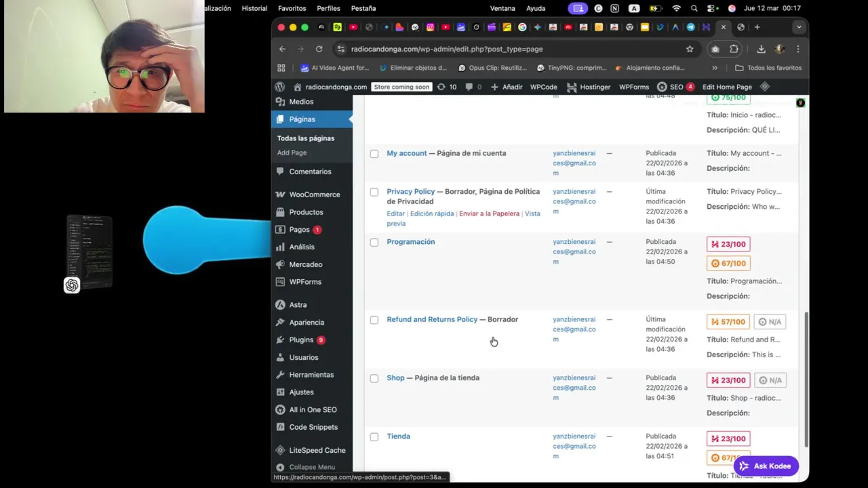Open the TinyPNG bookmark
The image size is (868, 488).
point(572,68)
